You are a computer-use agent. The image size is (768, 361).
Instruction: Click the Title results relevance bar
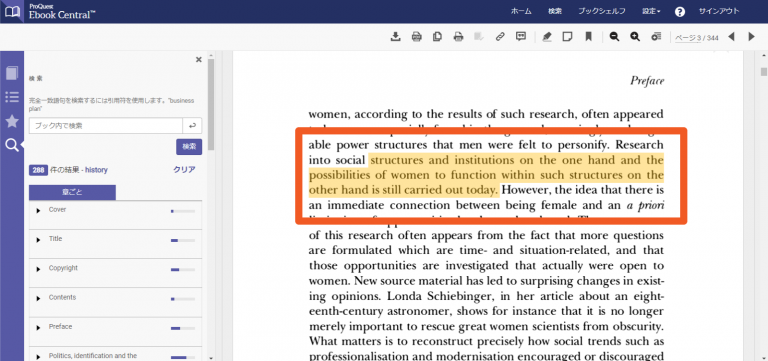(183, 241)
